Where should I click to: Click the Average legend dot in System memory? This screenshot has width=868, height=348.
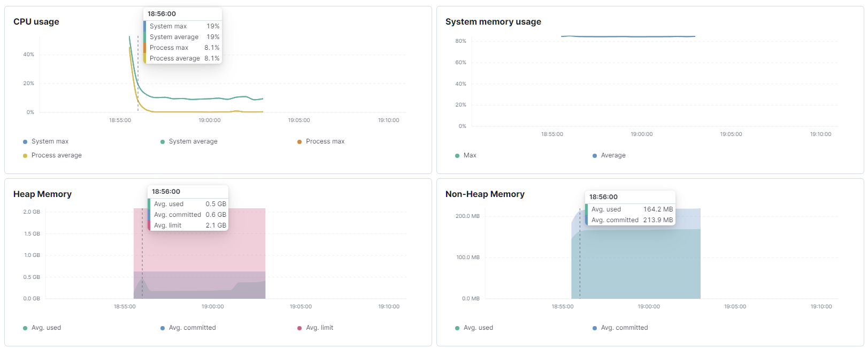pyautogui.click(x=595, y=156)
